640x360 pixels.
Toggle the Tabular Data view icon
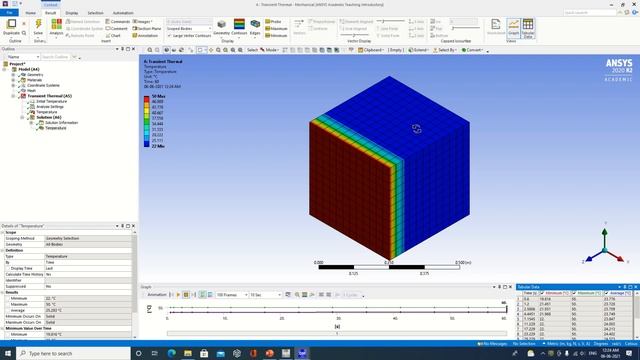click(528, 28)
